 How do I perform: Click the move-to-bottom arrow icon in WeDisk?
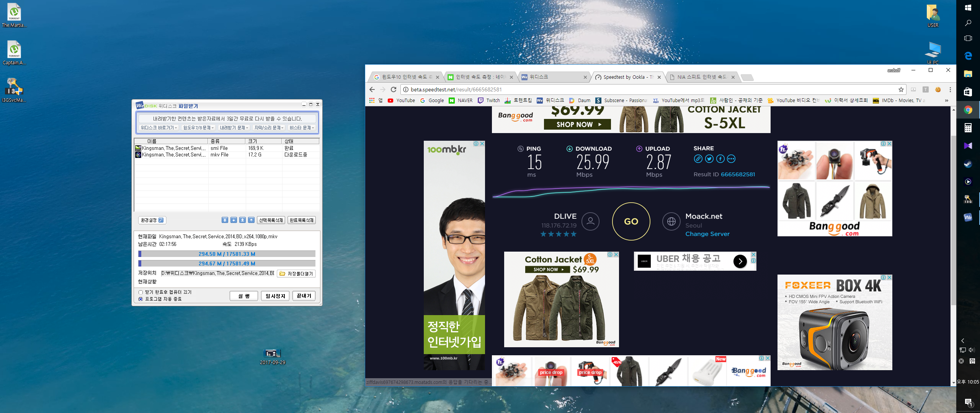click(225, 220)
